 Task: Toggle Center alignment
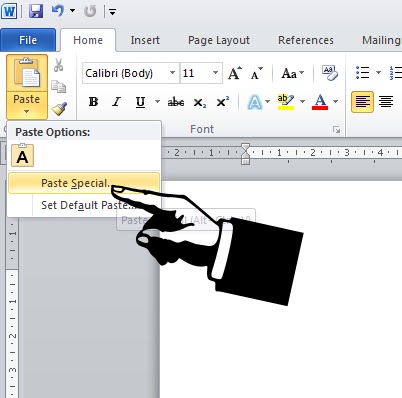pyautogui.click(x=386, y=102)
